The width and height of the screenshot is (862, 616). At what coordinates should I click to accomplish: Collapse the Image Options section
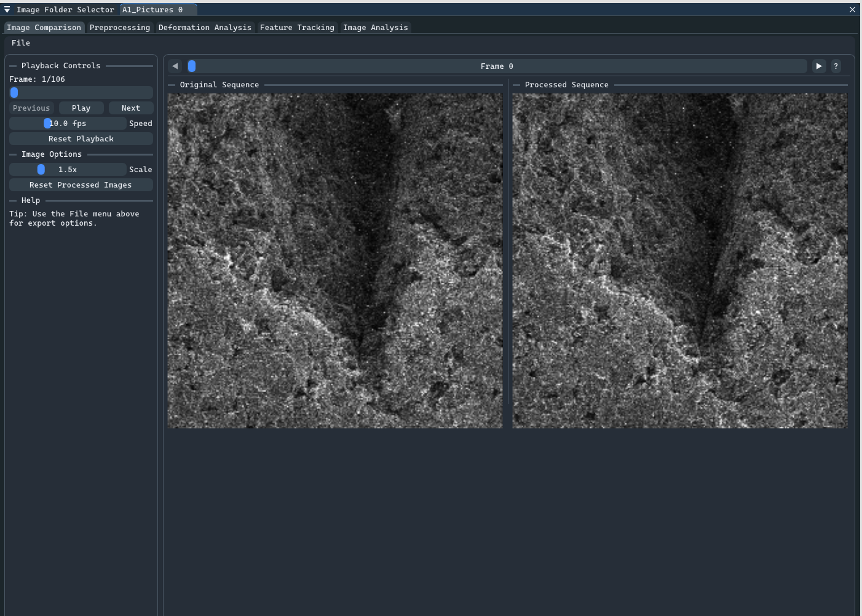pos(12,154)
